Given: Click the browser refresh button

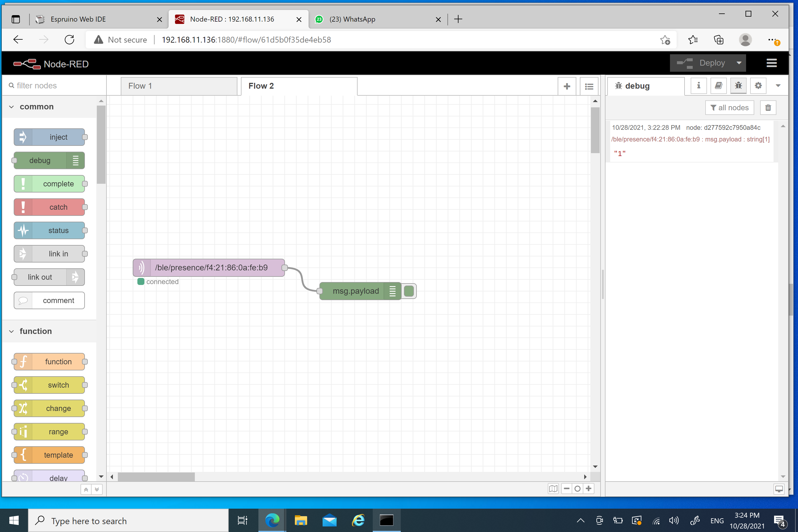Looking at the screenshot, I should click(x=69, y=40).
